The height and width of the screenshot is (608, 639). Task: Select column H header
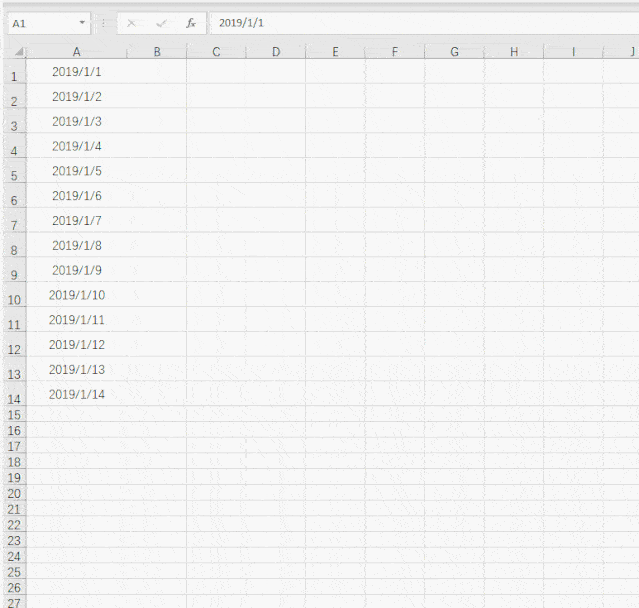coord(513,52)
